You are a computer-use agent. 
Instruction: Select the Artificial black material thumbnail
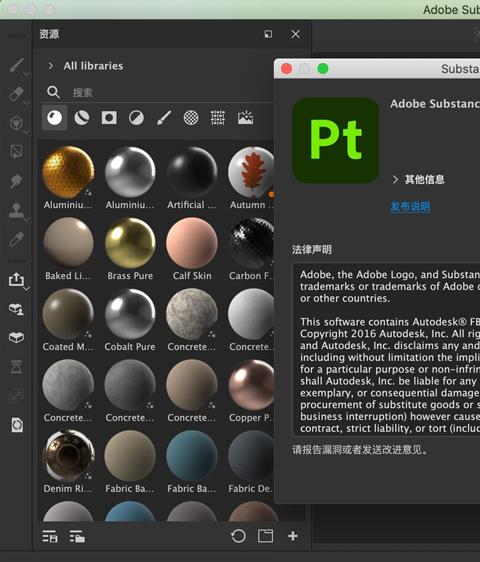pos(192,172)
